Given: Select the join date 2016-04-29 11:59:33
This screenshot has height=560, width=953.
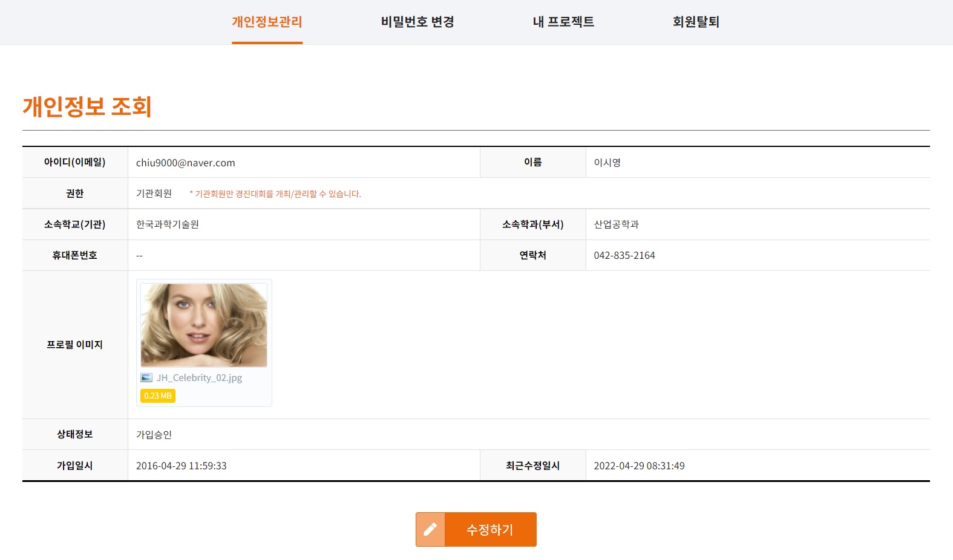Looking at the screenshot, I should [x=181, y=466].
